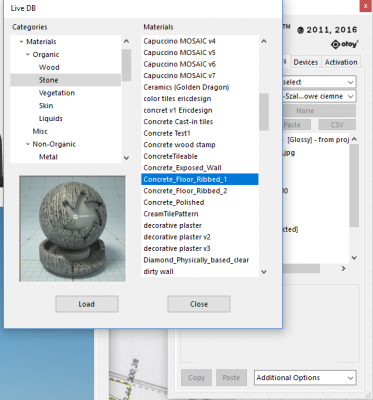Screen dimensions: 373x400
Task: Click the categories list scroll-down arrow
Action: [x=126, y=158]
